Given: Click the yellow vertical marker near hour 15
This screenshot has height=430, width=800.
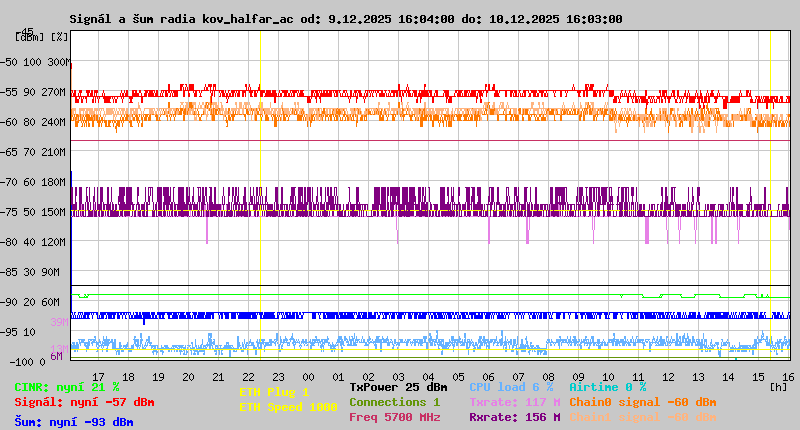Looking at the screenshot, I should pyautogui.click(x=770, y=200).
